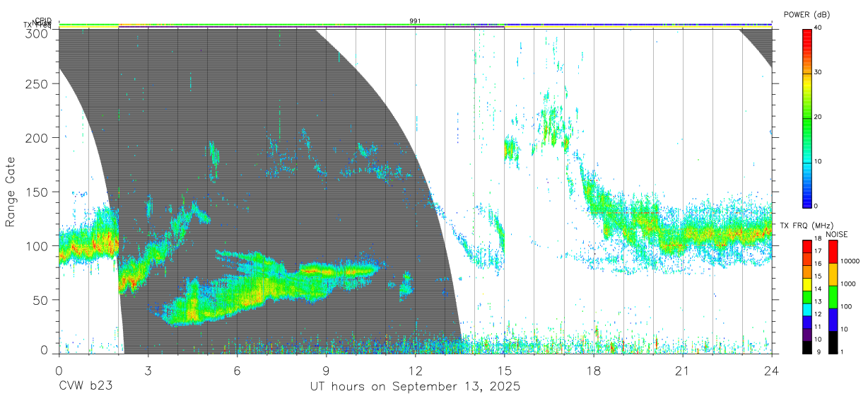Screen dimensions: 868x401
Task: Select the 9 label on TX FRQ scale
Action: click(819, 352)
